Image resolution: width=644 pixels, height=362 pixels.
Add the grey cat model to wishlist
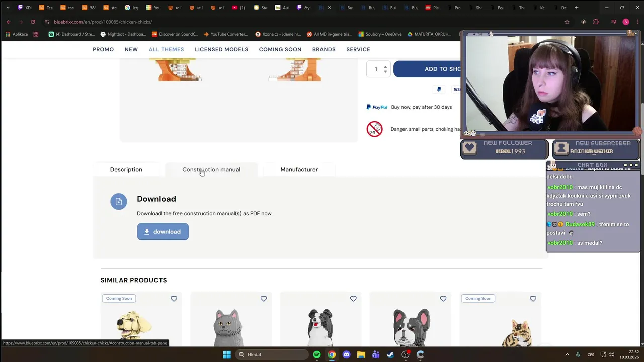tap(264, 299)
